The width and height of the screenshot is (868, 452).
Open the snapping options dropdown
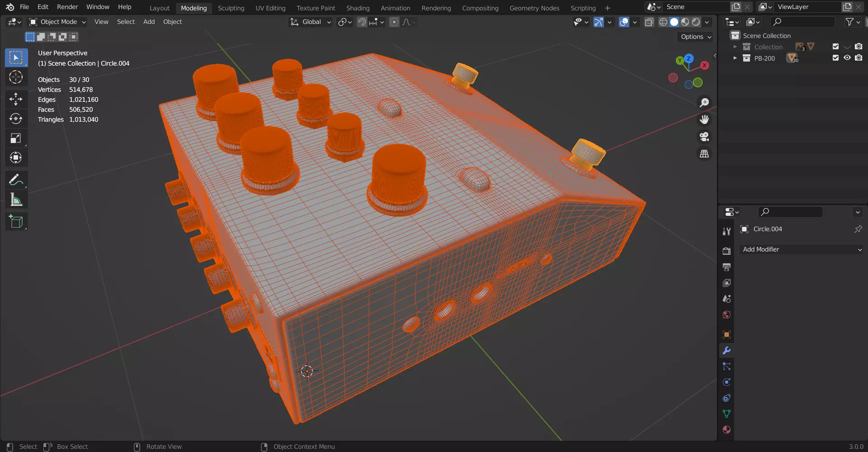coord(376,22)
